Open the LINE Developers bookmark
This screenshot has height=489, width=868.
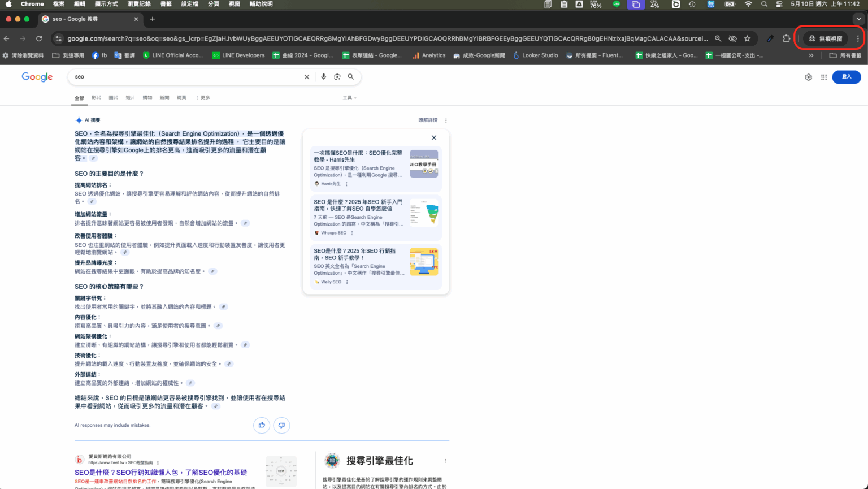[x=238, y=55]
